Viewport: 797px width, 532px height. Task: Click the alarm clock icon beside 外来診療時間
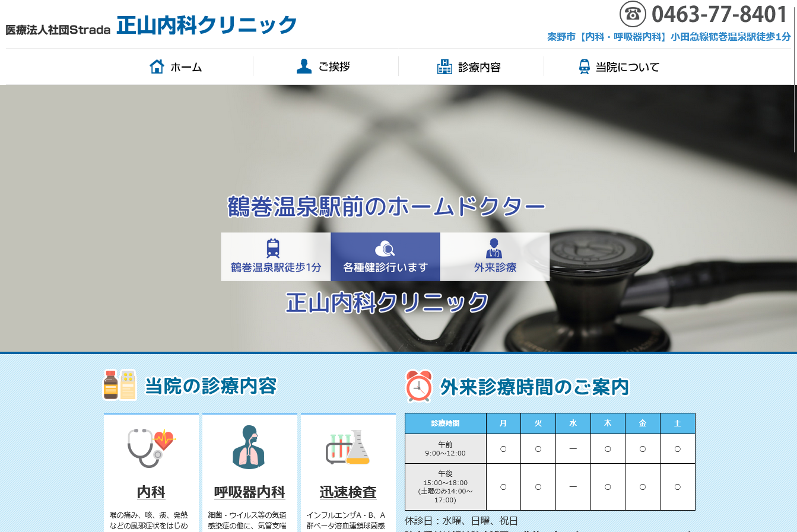[x=419, y=386]
